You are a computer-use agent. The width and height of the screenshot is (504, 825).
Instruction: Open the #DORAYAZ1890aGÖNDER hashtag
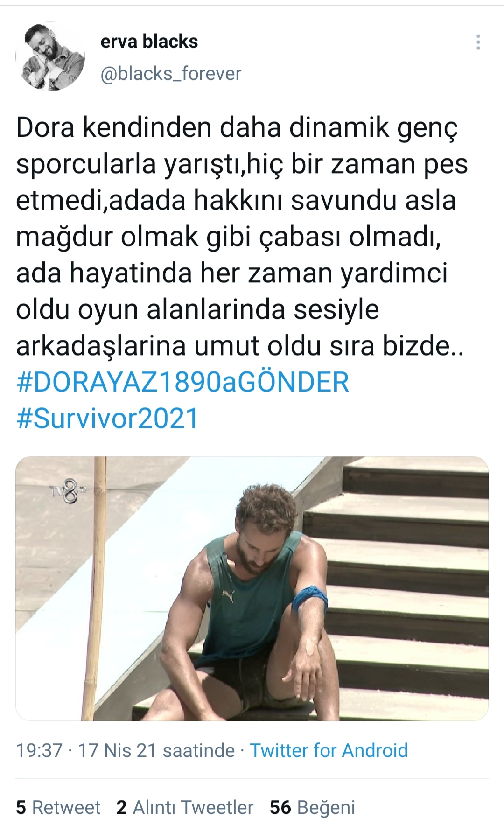[x=182, y=382]
